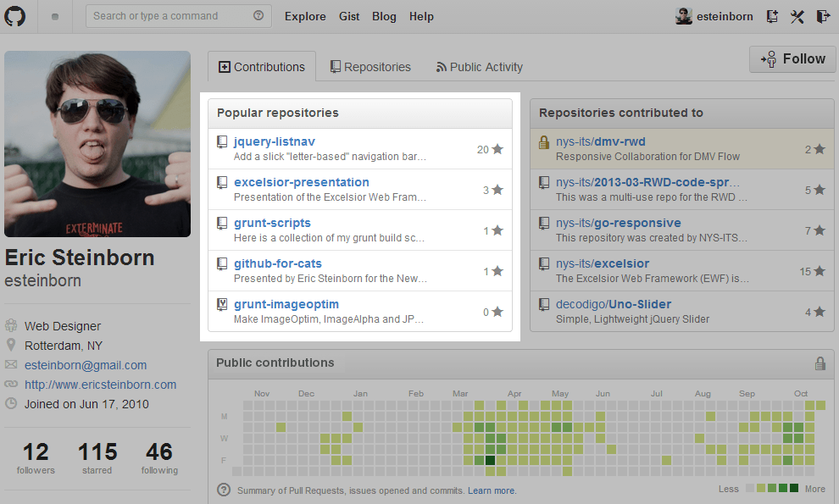Go to Gist in the header
The width and height of the screenshot is (839, 504).
(x=349, y=16)
